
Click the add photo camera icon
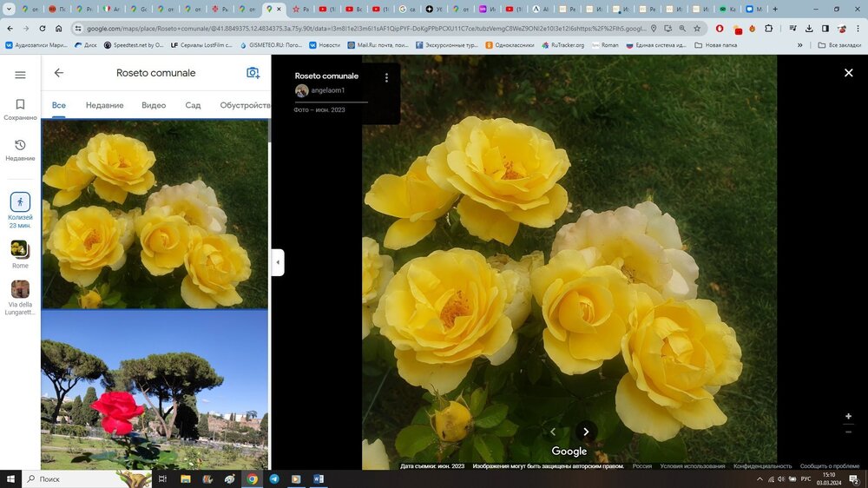click(x=253, y=74)
